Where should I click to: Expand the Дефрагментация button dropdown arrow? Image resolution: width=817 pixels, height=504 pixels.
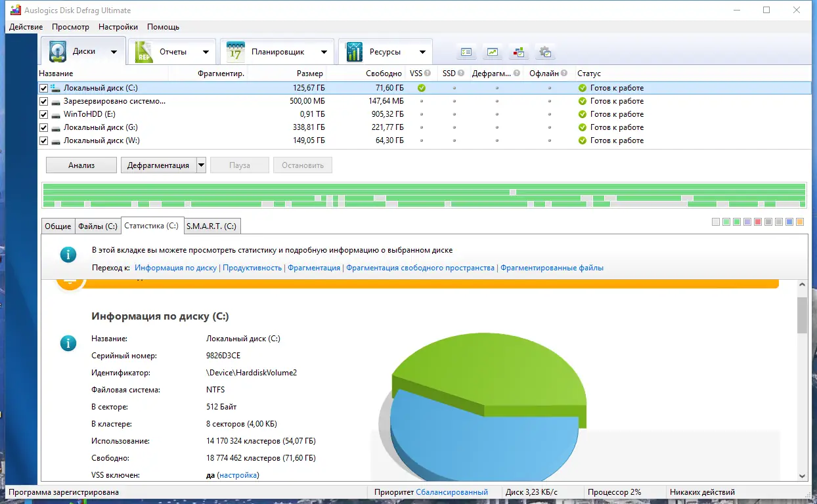click(x=201, y=165)
